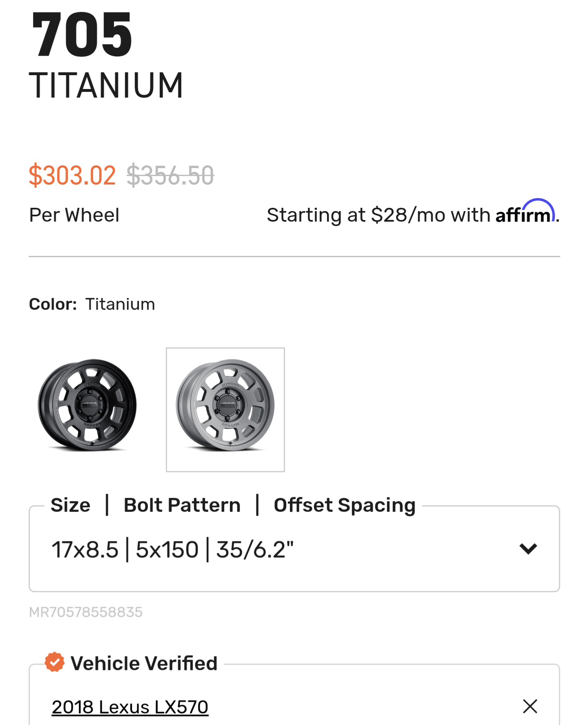Click the 705 product title

(82, 34)
